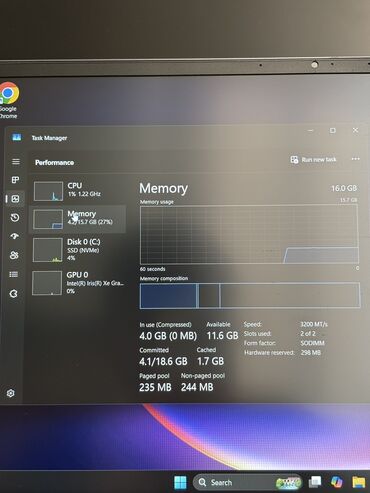The width and height of the screenshot is (370, 493).
Task: Select the Disk 0 (C:) performance entry
Action: (78, 249)
